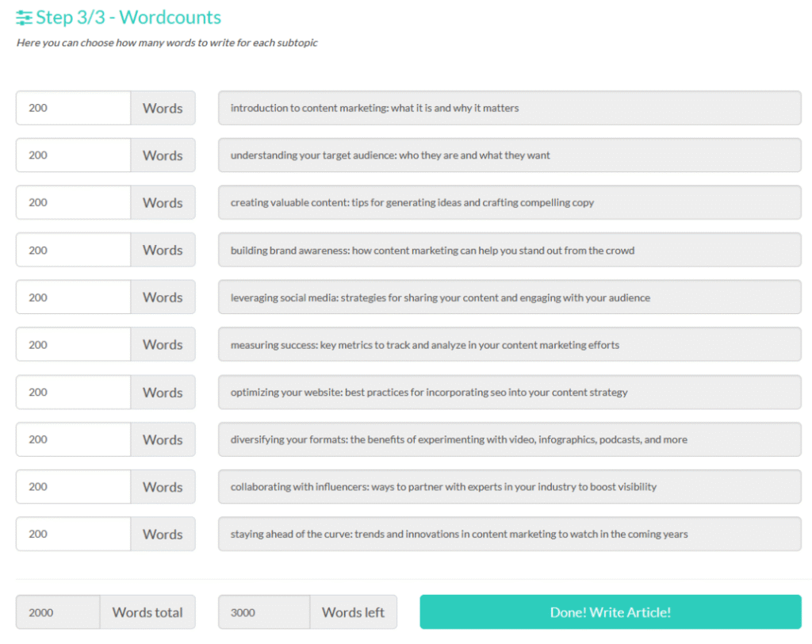The image size is (812, 644).
Task: Select subtopic 'building brand awareness' field
Action: [x=510, y=250]
